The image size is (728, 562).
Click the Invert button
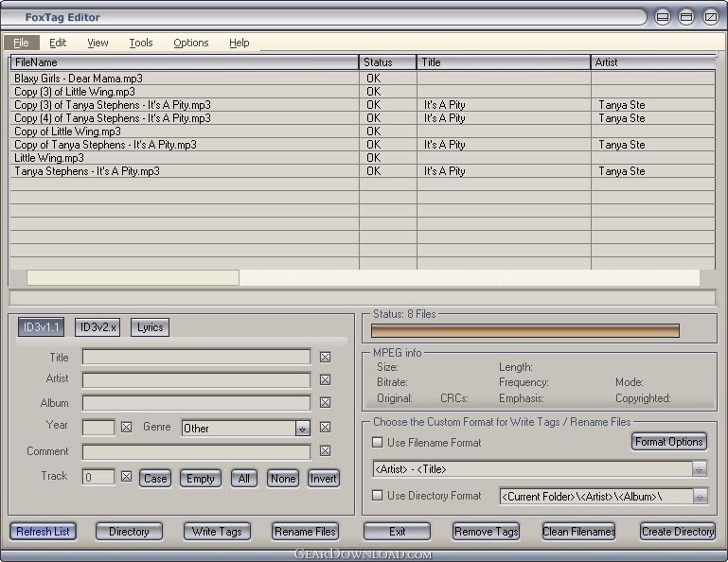324,479
